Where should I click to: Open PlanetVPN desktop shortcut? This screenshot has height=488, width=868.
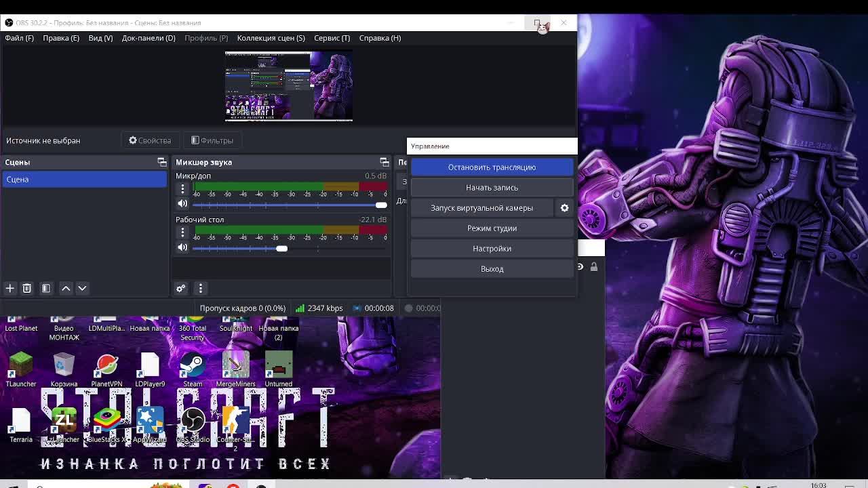[x=106, y=369]
